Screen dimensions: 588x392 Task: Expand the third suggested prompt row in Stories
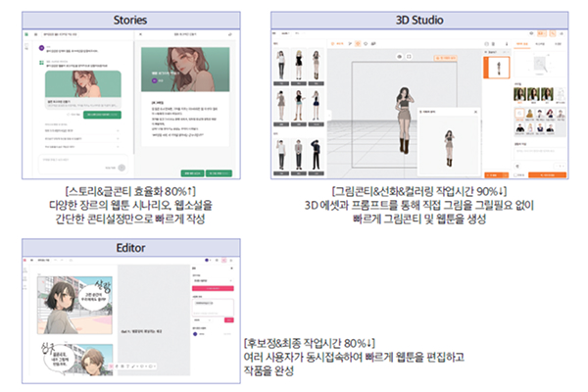click(119, 146)
